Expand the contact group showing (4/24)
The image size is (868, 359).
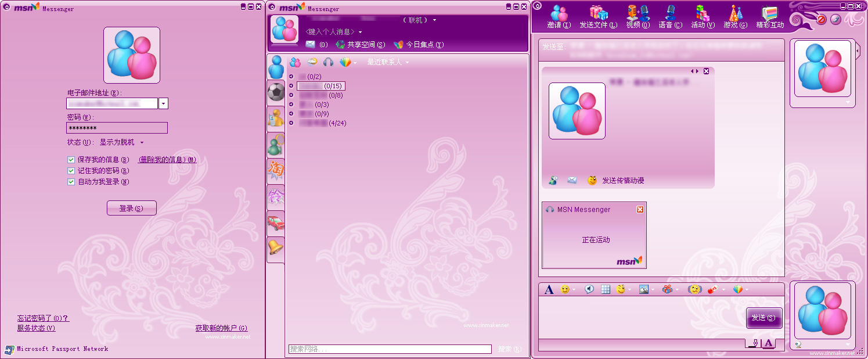pyautogui.click(x=291, y=123)
